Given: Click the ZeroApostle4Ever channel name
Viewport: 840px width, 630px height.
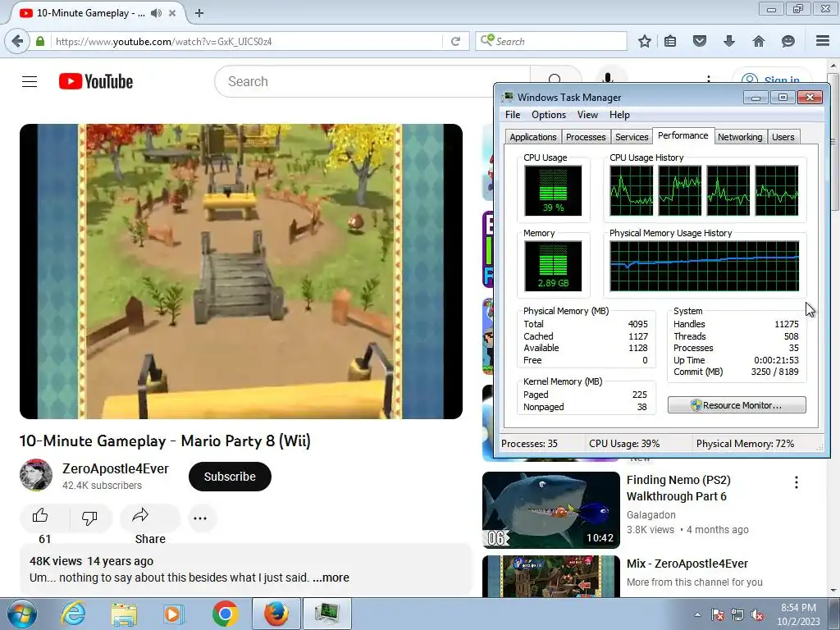Looking at the screenshot, I should pos(115,468).
